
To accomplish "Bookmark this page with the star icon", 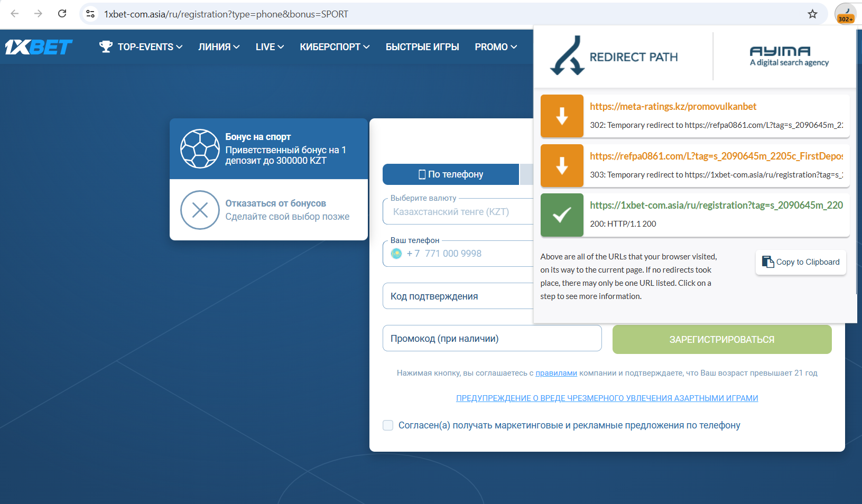I will (x=812, y=14).
